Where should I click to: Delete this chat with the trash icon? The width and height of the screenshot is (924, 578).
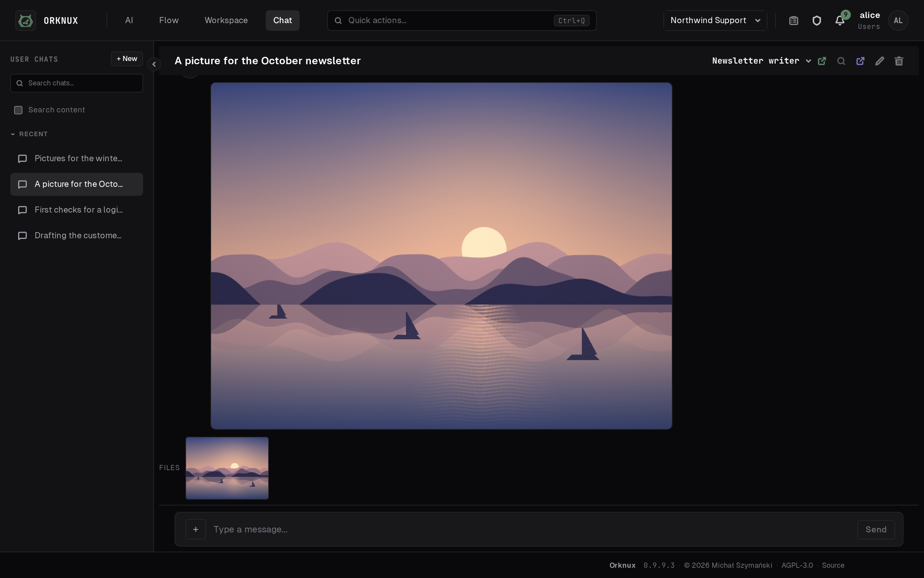[x=899, y=61]
